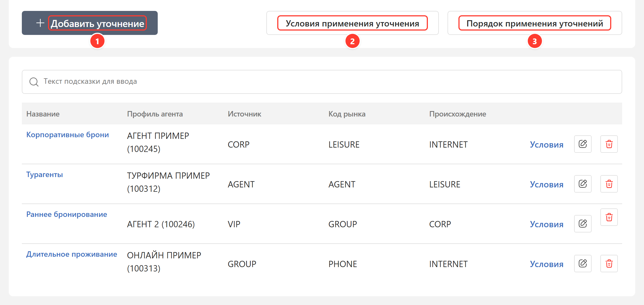Click the plus icon on Добавить уточнение
644x305 pixels.
pos(40,23)
